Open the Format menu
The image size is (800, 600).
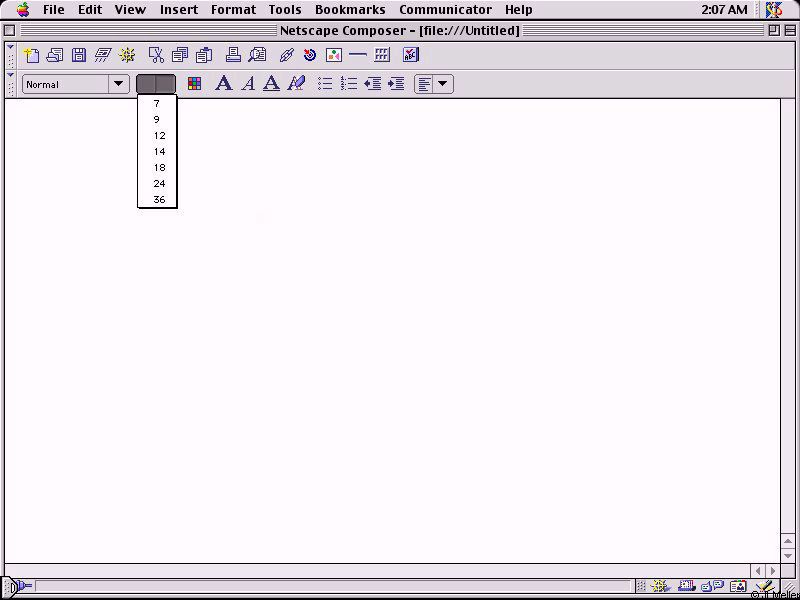(233, 10)
